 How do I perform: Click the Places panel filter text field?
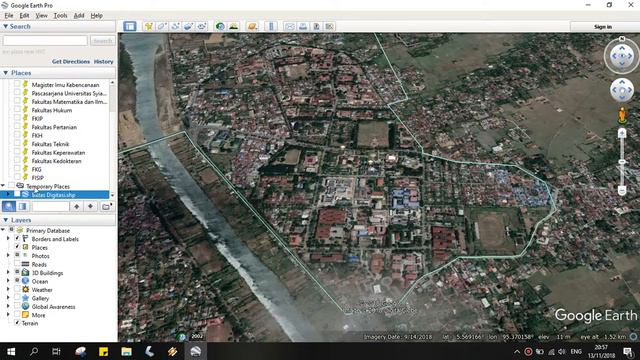(51, 207)
